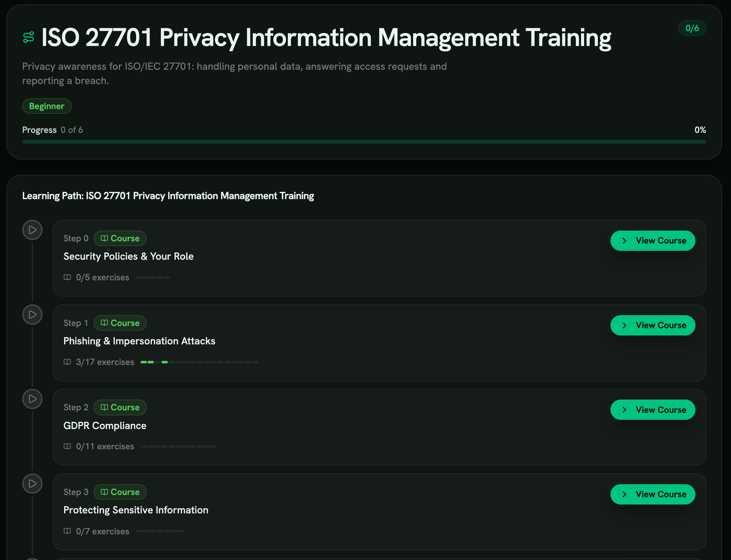Click the Course badge on Step 2
Viewport: 731px width, 560px height.
[x=120, y=407]
